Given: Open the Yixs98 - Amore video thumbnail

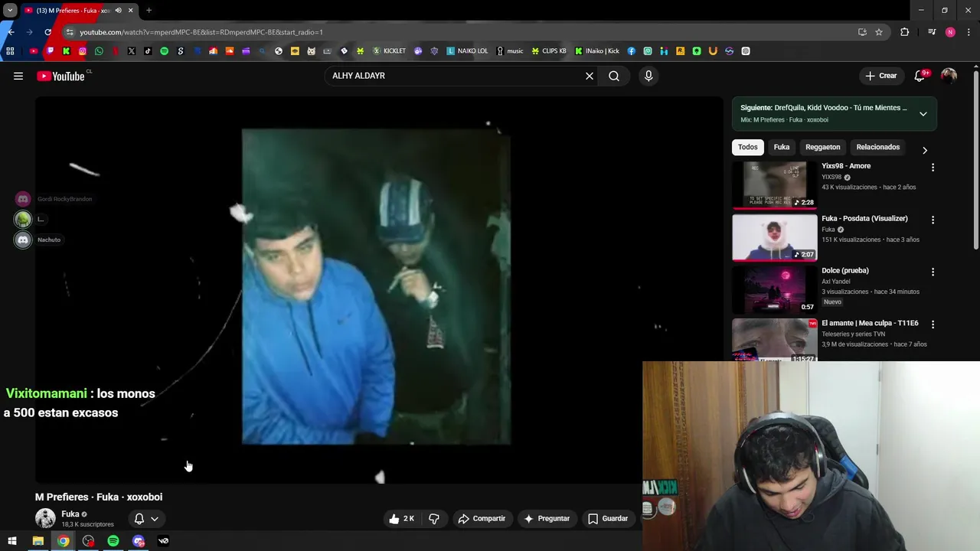Looking at the screenshot, I should point(774,184).
